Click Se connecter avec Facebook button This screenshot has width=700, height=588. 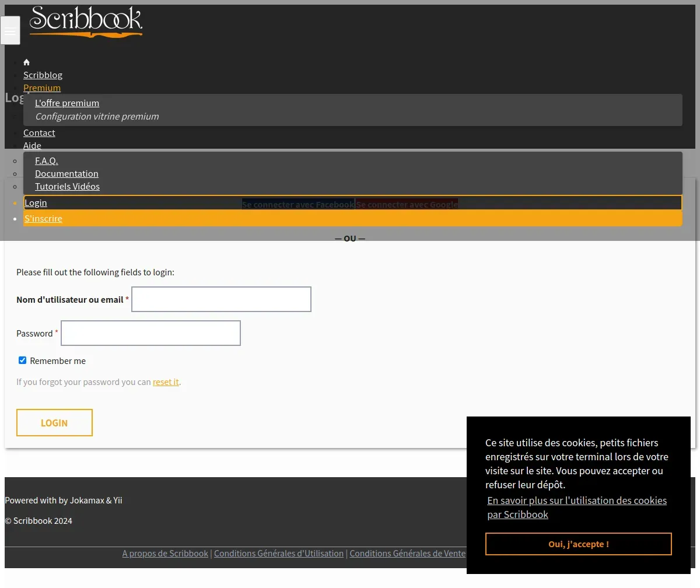[298, 204]
